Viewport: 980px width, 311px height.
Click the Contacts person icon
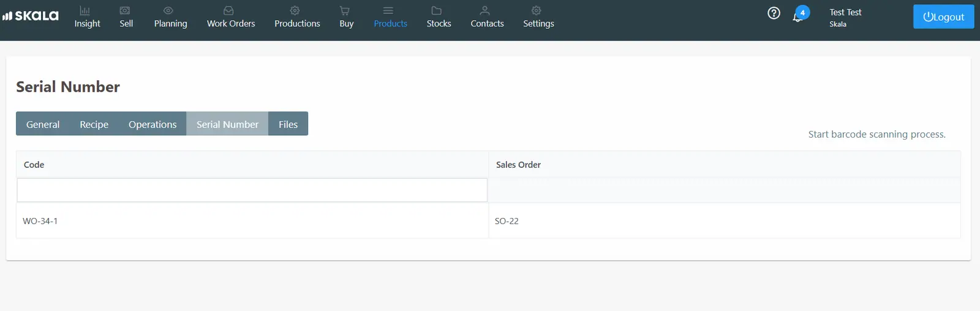(x=484, y=10)
